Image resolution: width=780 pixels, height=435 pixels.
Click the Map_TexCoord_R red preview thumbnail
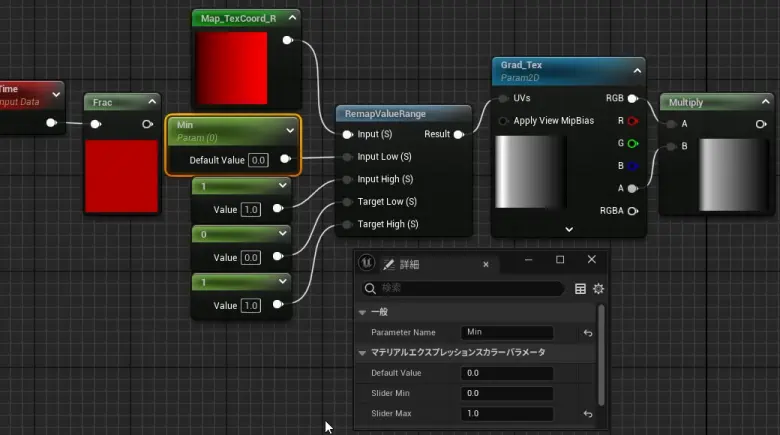click(x=231, y=67)
